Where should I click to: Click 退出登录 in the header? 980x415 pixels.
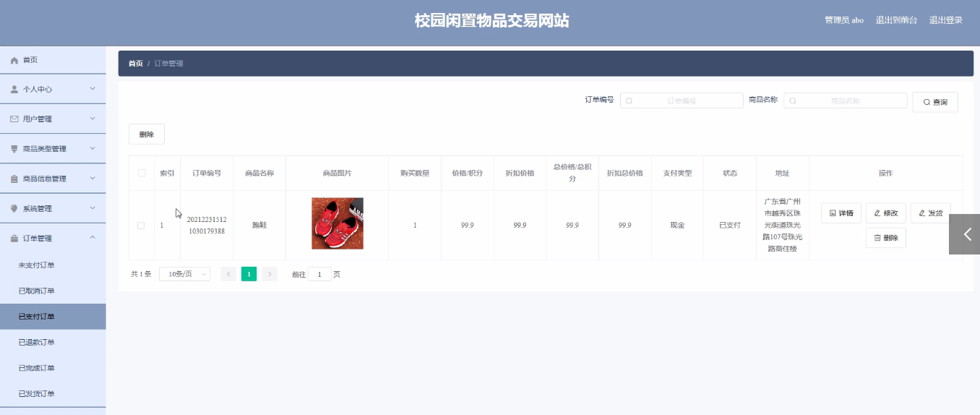[x=945, y=20]
